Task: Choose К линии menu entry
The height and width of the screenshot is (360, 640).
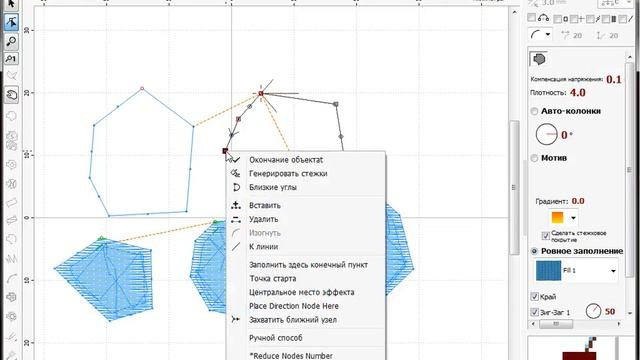Action: click(263, 247)
